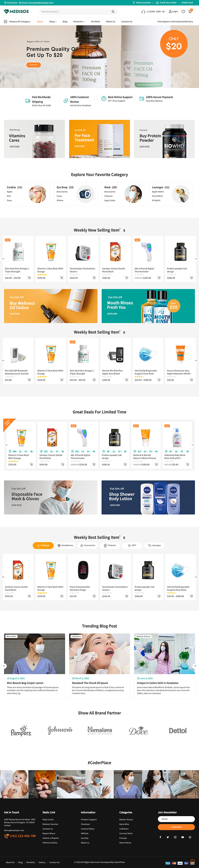This screenshot has height=868, width=199.
Task: Click the YouTube icon in footer
Action: [x=183, y=837]
